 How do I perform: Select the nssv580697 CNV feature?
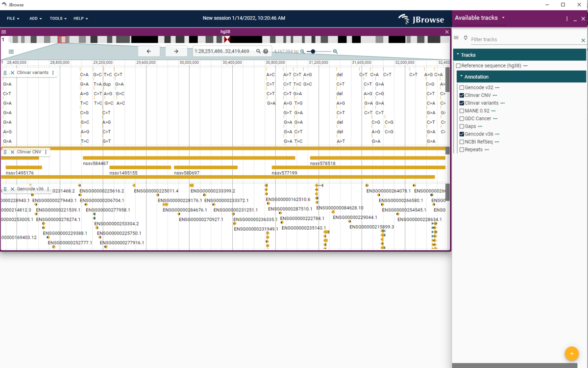click(x=206, y=167)
